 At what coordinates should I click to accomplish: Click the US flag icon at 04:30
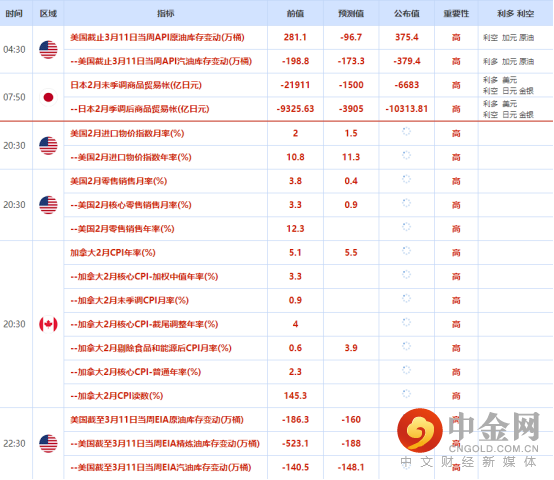click(48, 49)
